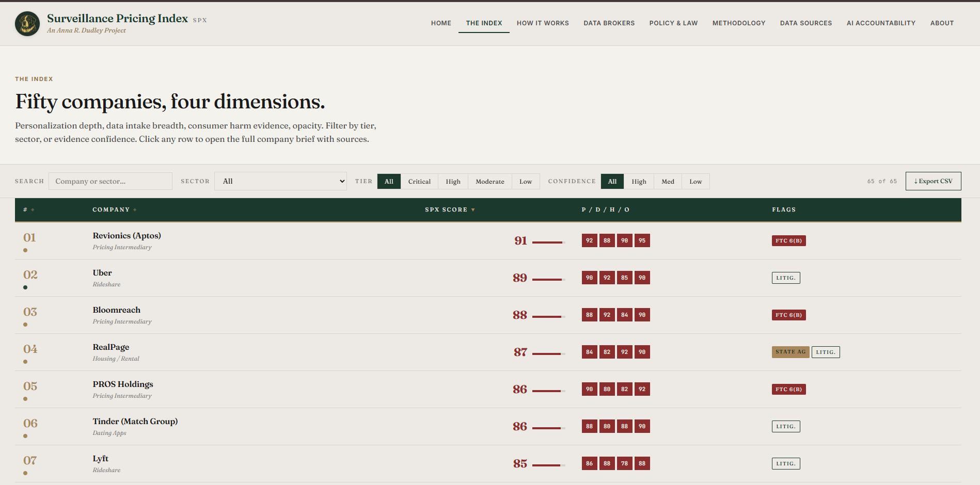980x485 pixels.
Task: Set confidence filter to High
Action: click(x=639, y=182)
